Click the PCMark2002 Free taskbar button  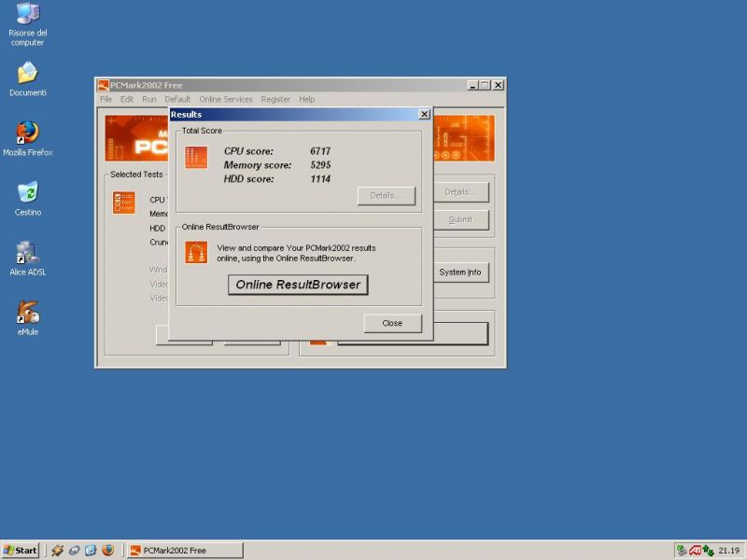point(185,551)
